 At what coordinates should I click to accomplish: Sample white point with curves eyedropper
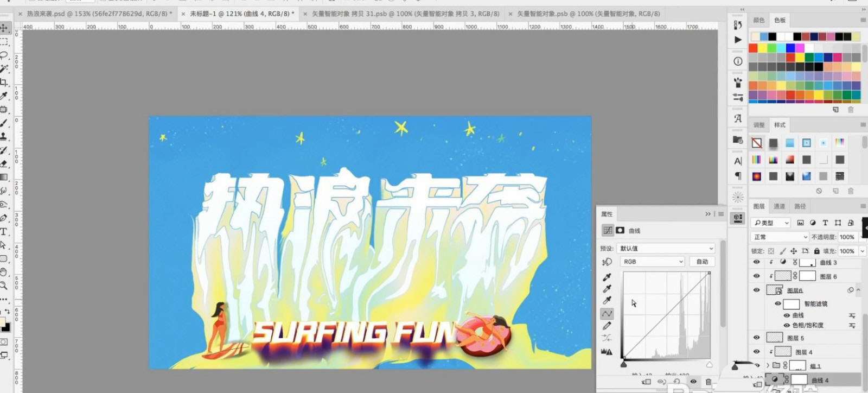click(607, 301)
